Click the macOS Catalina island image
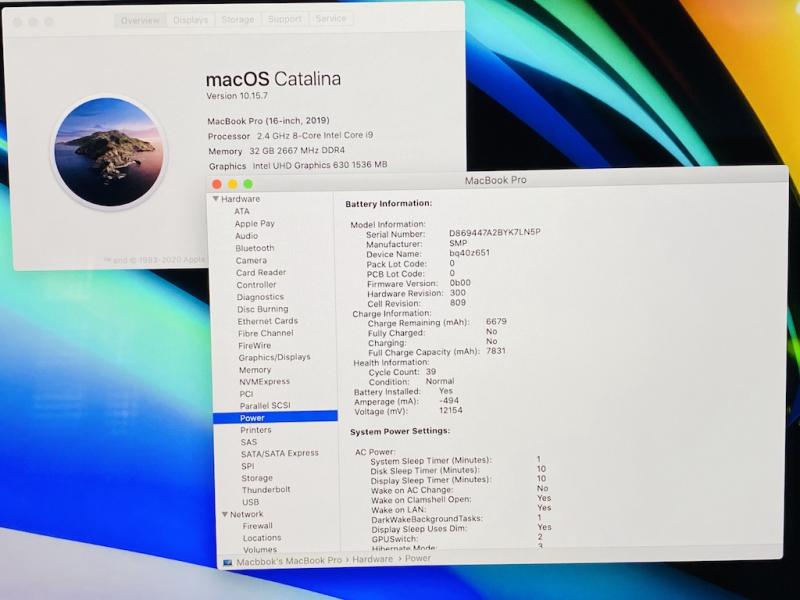Viewport: 800px width, 600px height. click(x=109, y=152)
